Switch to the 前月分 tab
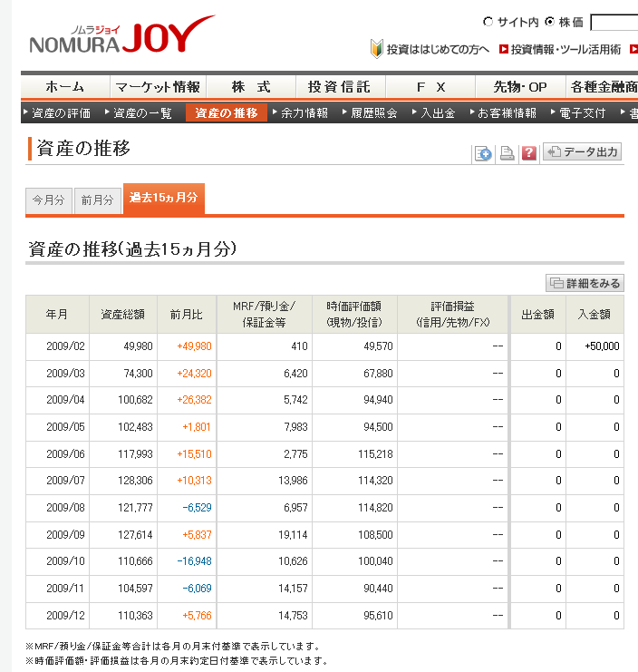This screenshot has width=638, height=672. click(97, 200)
